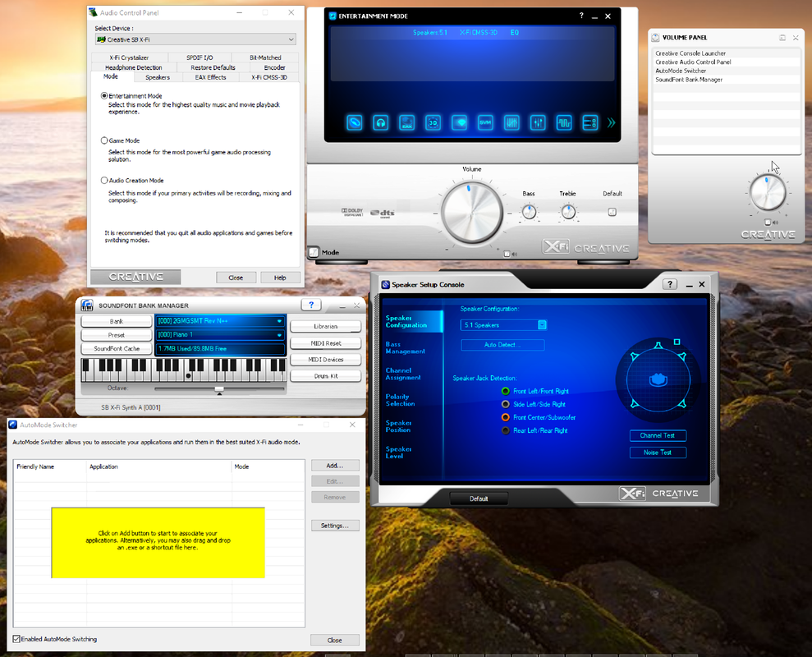The height and width of the screenshot is (657, 812).
Task: Open the mixer faders icon
Action: [x=538, y=123]
